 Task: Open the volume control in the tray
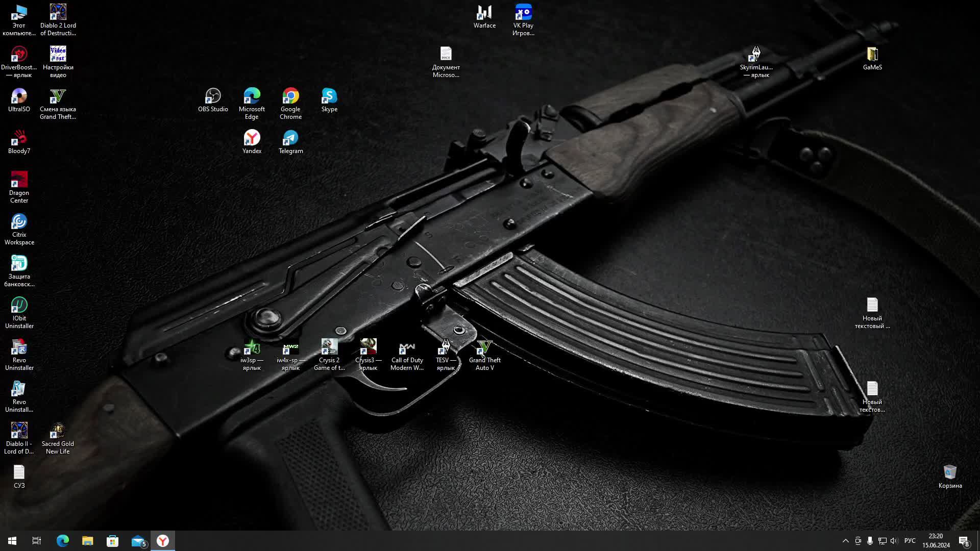click(894, 541)
